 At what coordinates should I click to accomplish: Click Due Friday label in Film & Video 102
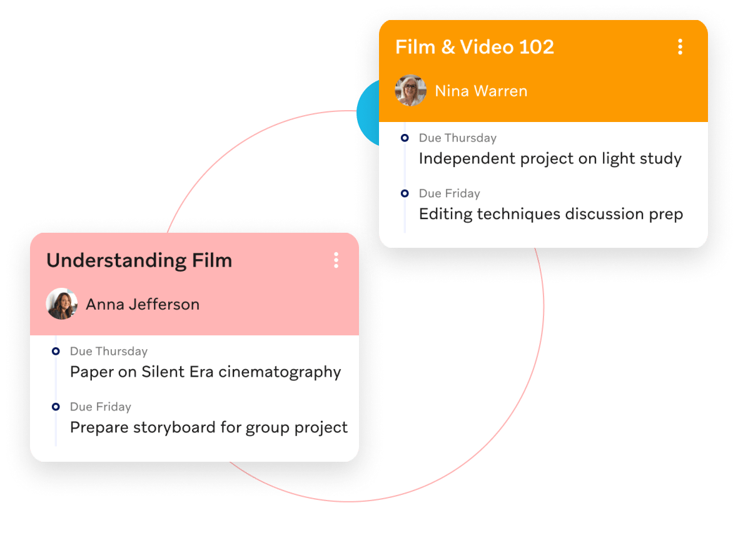point(450,193)
